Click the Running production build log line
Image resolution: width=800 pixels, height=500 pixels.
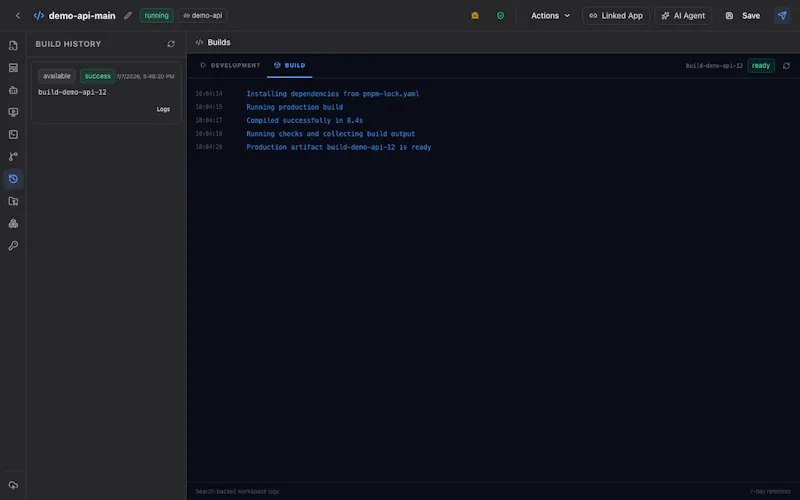(294, 107)
